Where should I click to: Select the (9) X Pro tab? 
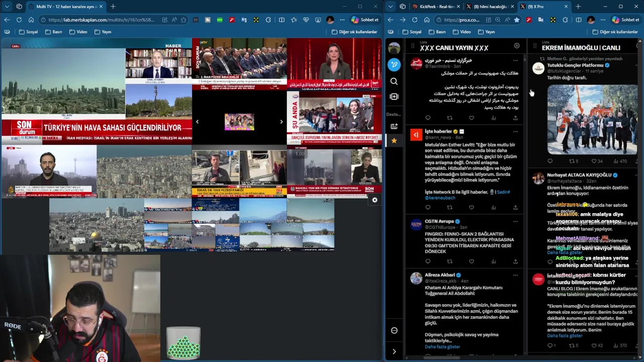(x=544, y=7)
